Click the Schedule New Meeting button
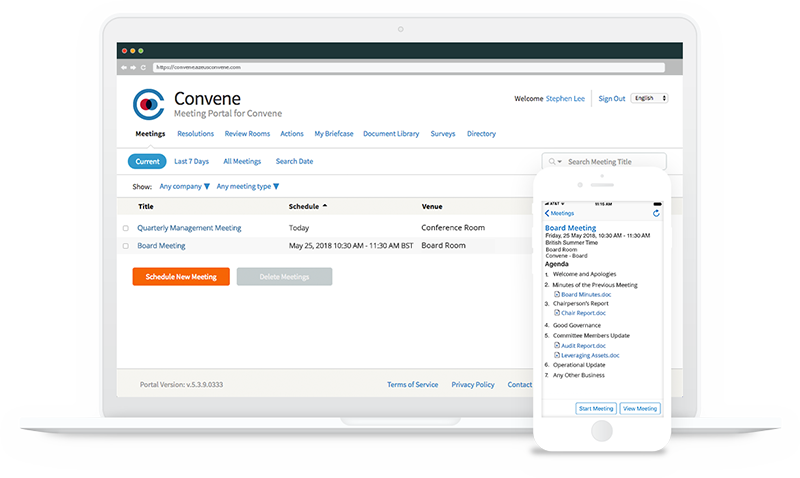This screenshot has width=800, height=478. pos(181,277)
